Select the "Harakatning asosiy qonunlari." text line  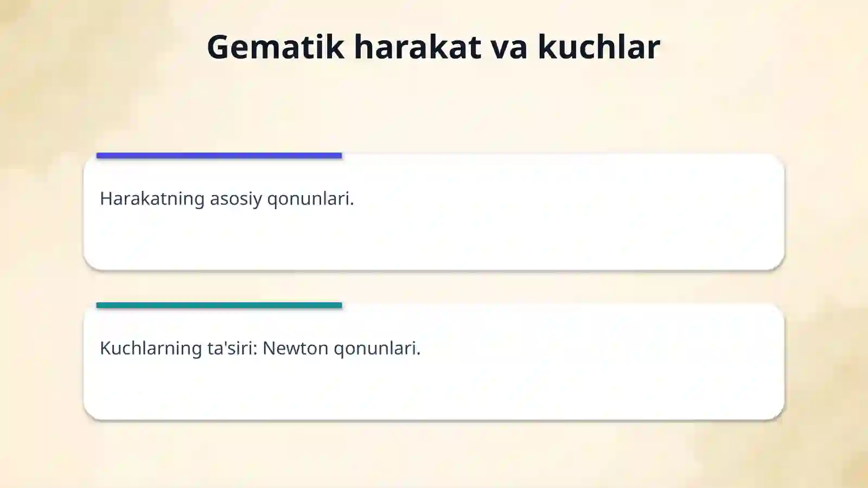pos(227,199)
